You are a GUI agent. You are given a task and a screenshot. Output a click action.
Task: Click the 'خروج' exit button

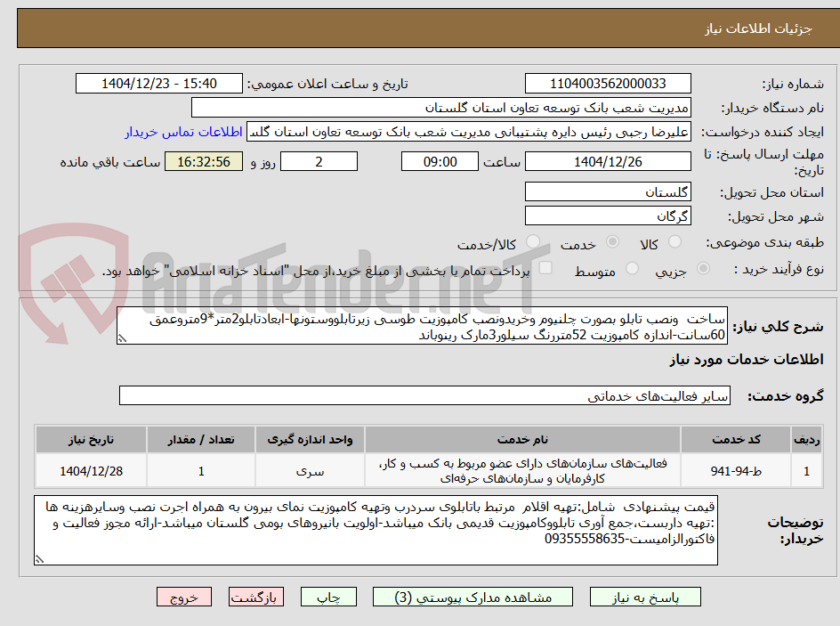click(x=184, y=597)
